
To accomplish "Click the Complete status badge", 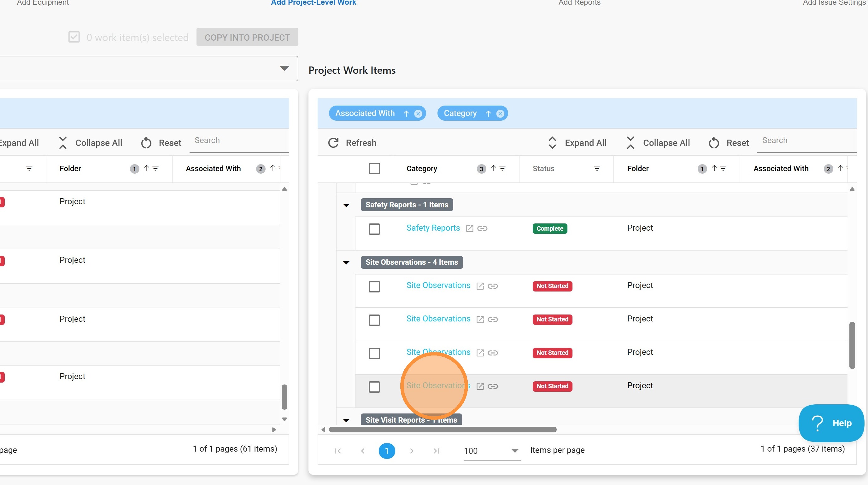I will pyautogui.click(x=549, y=228).
